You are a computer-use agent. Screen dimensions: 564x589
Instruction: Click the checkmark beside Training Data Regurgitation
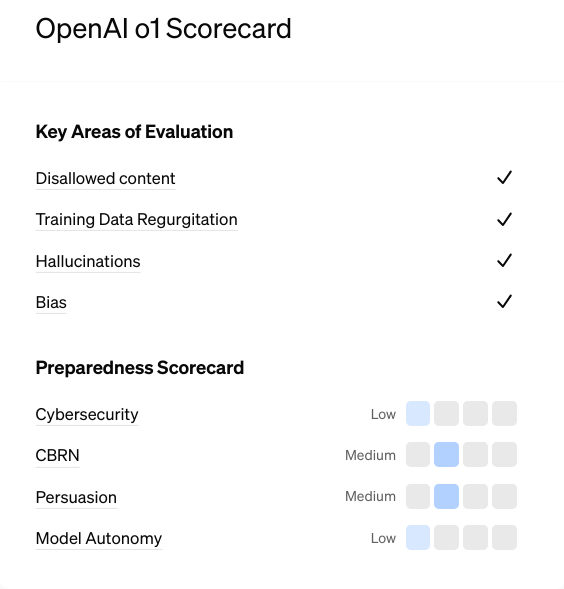coord(504,219)
